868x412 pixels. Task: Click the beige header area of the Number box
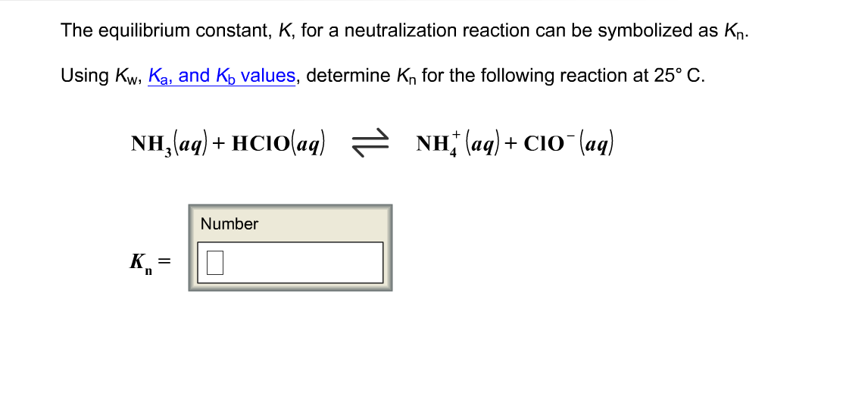click(x=290, y=223)
